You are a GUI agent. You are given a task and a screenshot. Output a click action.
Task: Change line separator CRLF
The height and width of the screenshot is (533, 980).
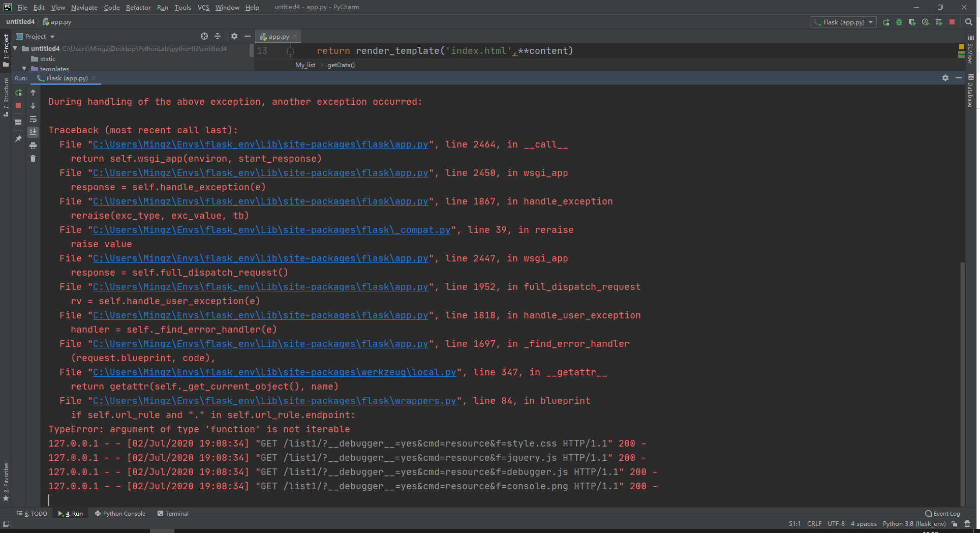coord(814,524)
